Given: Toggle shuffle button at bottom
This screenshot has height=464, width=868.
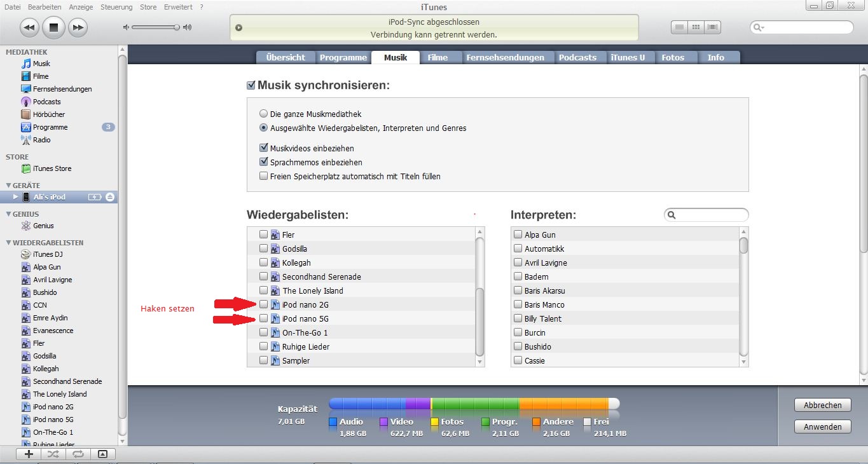Looking at the screenshot, I should (x=53, y=454).
